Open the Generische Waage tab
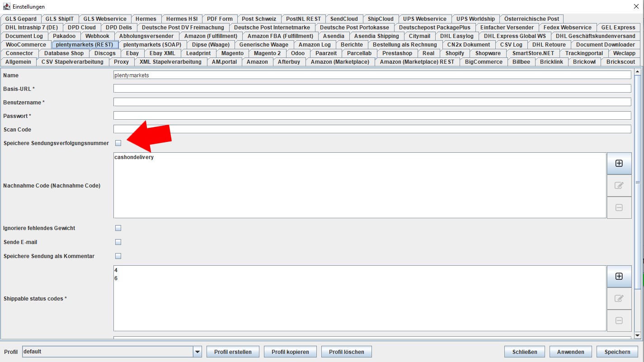Screen dimensions: 644x362 click(x=264, y=45)
